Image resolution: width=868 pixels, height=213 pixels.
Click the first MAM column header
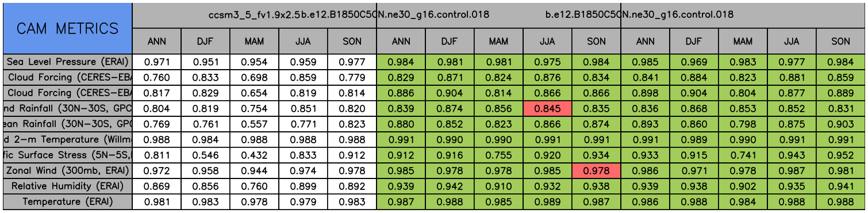point(255,41)
